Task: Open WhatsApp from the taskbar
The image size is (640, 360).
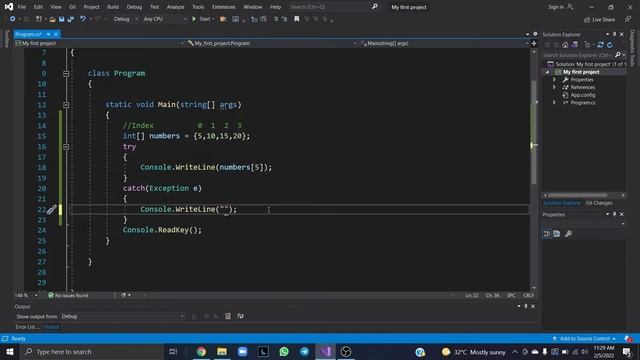Action: pos(284,351)
